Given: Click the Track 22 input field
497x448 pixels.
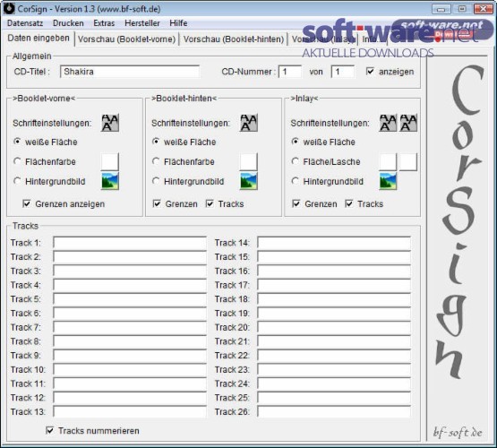Looking at the screenshot, I should (334, 356).
